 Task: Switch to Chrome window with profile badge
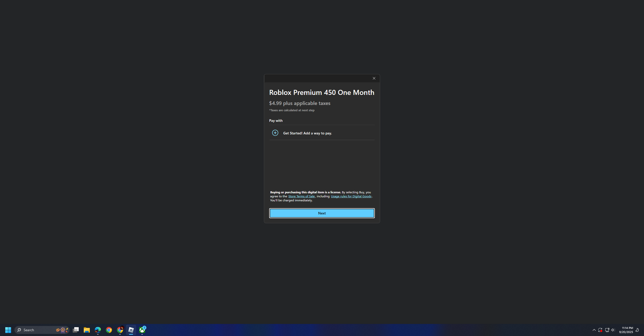(120, 330)
